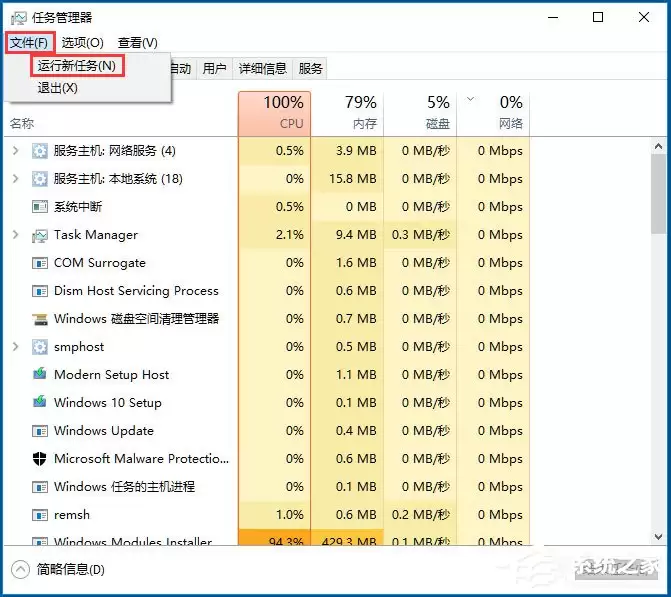Click the remsh process icon
This screenshot has height=597, width=671.
[40, 515]
